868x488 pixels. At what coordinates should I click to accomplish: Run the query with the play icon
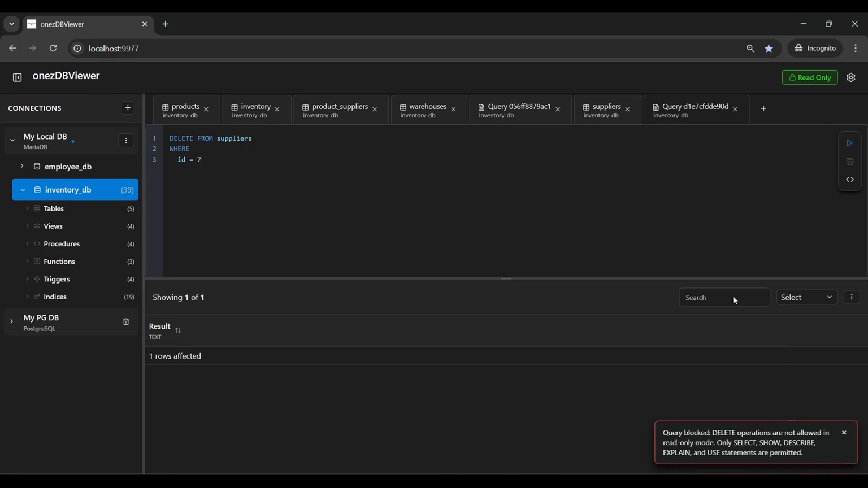[849, 143]
